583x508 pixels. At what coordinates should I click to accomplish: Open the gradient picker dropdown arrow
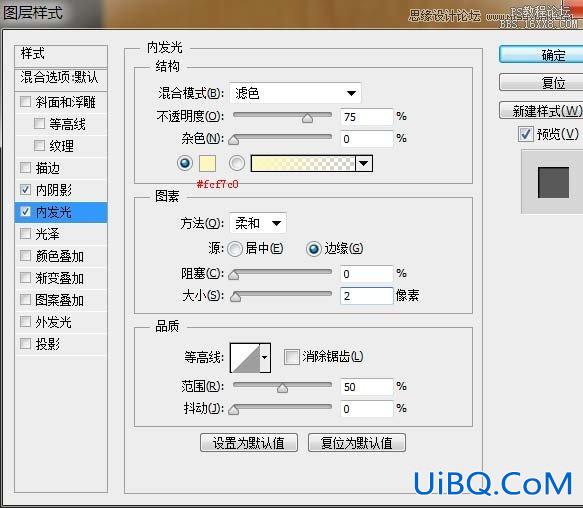[364, 163]
